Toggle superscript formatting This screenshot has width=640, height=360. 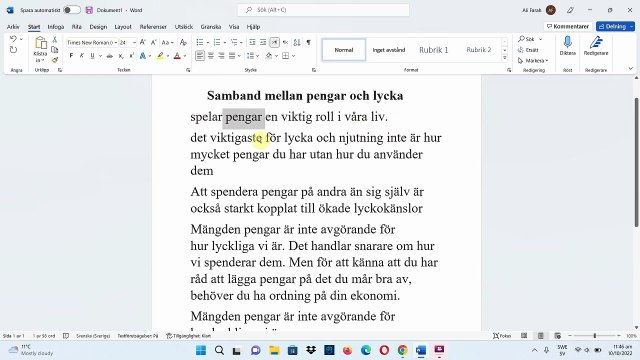tap(131, 56)
